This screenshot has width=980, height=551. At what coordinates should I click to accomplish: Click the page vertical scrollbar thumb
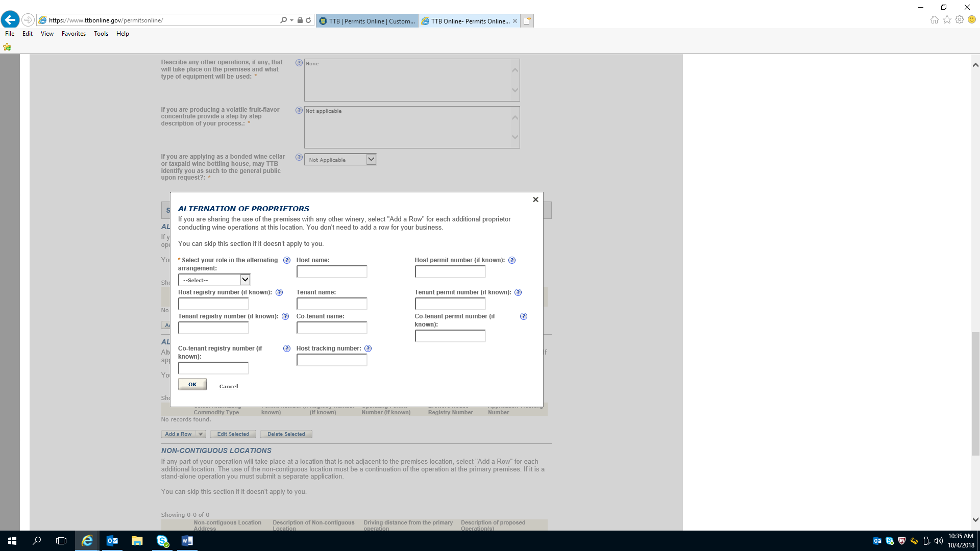tap(975, 393)
